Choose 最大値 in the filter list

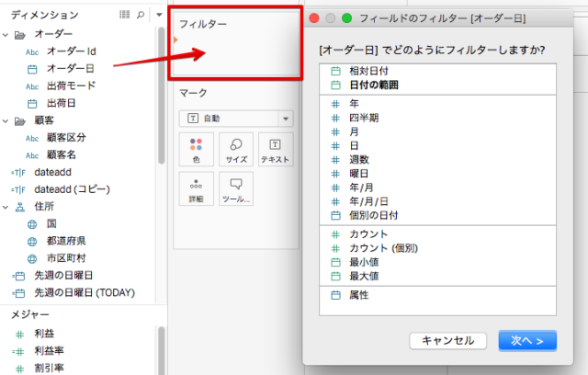[x=437, y=277]
